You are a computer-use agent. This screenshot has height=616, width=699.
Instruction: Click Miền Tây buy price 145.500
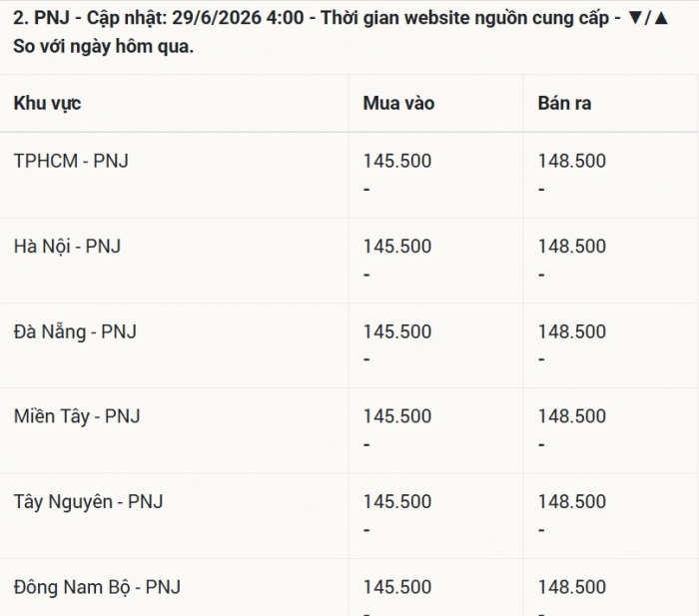pyautogui.click(x=397, y=416)
